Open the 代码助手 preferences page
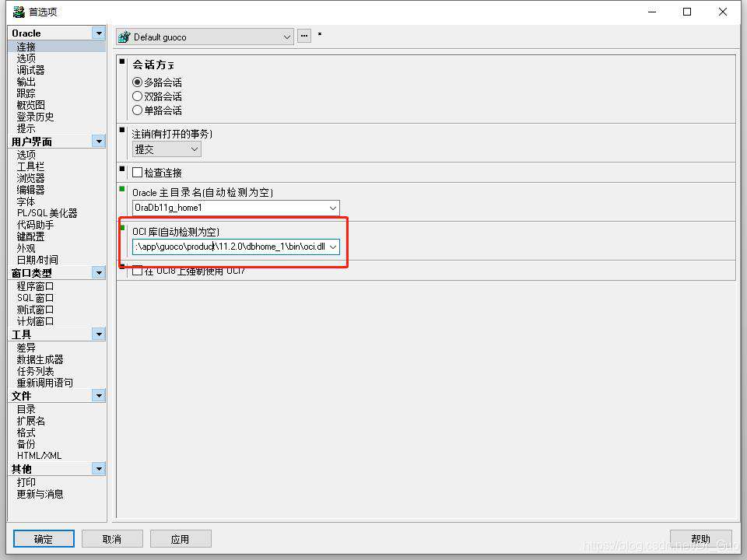 35,225
